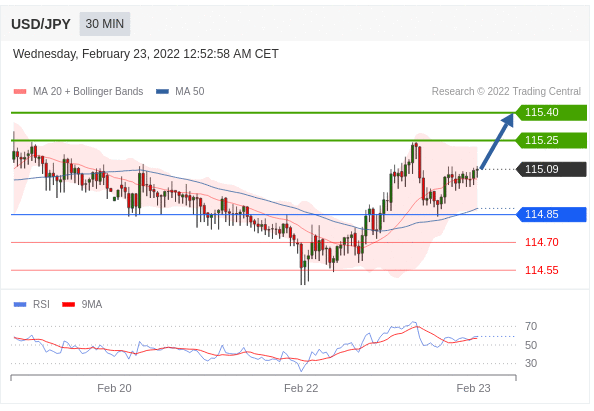This screenshot has width=594, height=411.
Task: Click the RSI 70 level label
Action: tap(531, 326)
